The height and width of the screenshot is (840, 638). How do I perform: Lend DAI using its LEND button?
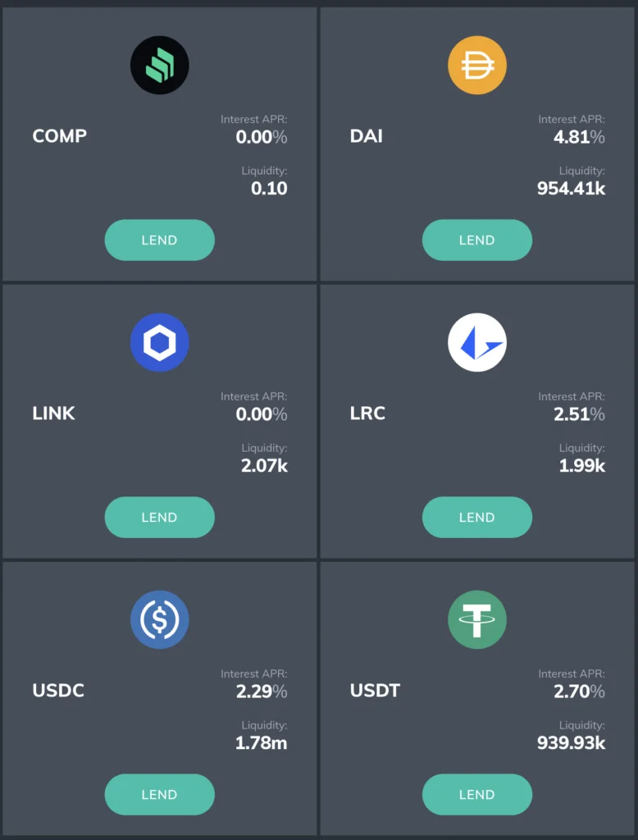477,240
